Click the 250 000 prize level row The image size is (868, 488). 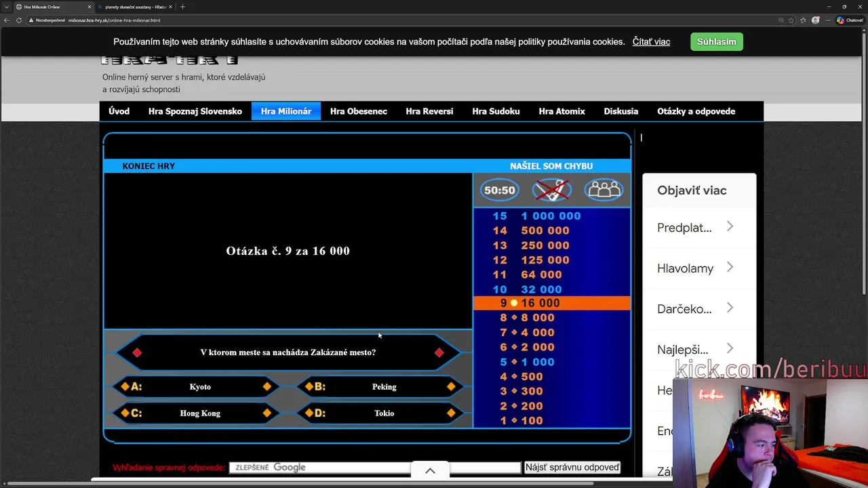[x=551, y=245]
